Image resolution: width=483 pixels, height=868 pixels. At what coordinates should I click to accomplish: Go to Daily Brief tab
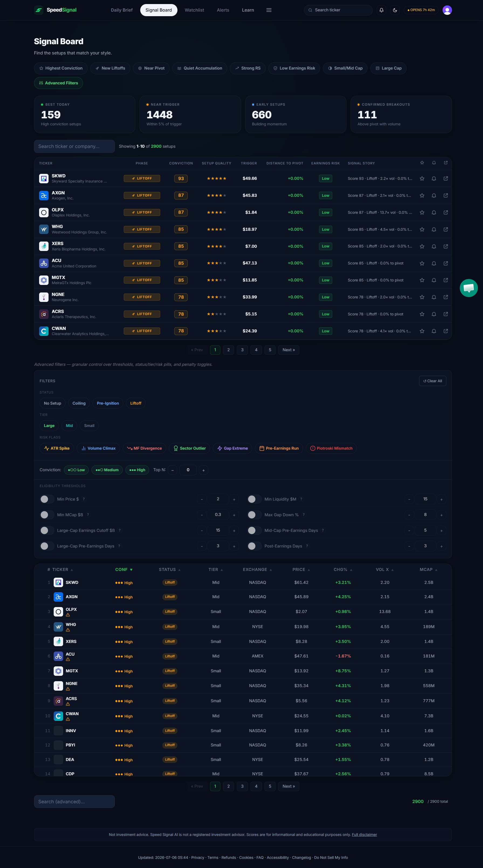(x=122, y=10)
